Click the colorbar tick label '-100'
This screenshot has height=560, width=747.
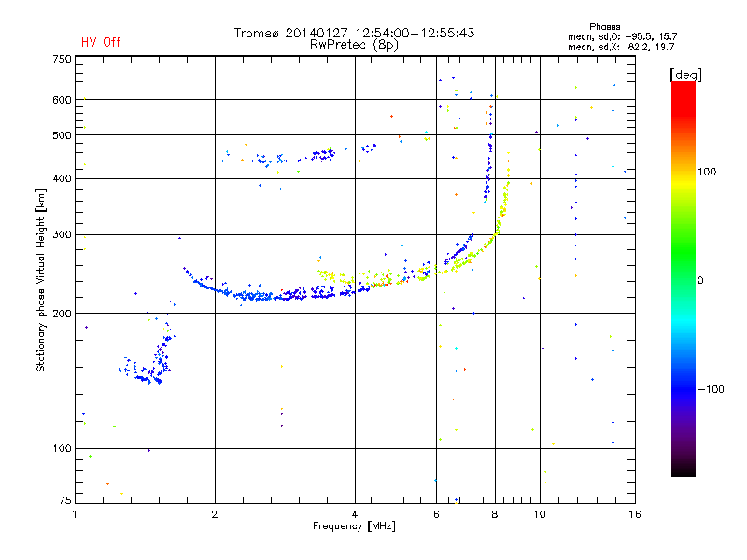pyautogui.click(x=711, y=389)
